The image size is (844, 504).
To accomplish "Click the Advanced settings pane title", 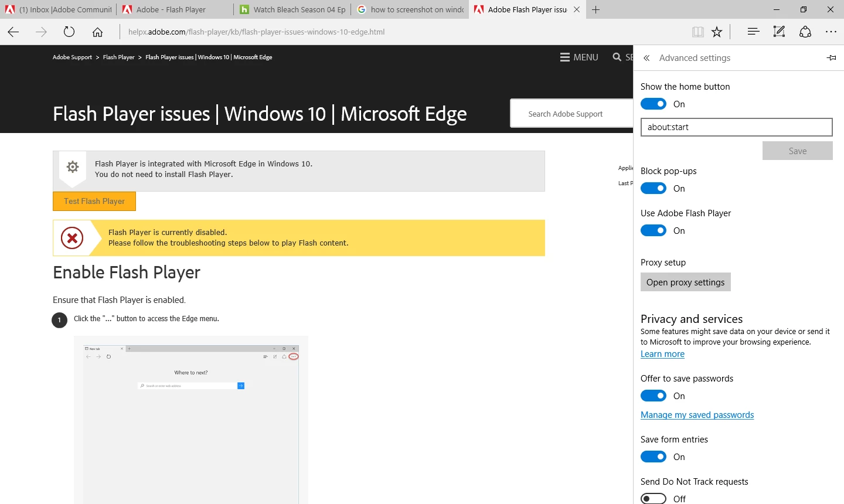I will [x=695, y=58].
